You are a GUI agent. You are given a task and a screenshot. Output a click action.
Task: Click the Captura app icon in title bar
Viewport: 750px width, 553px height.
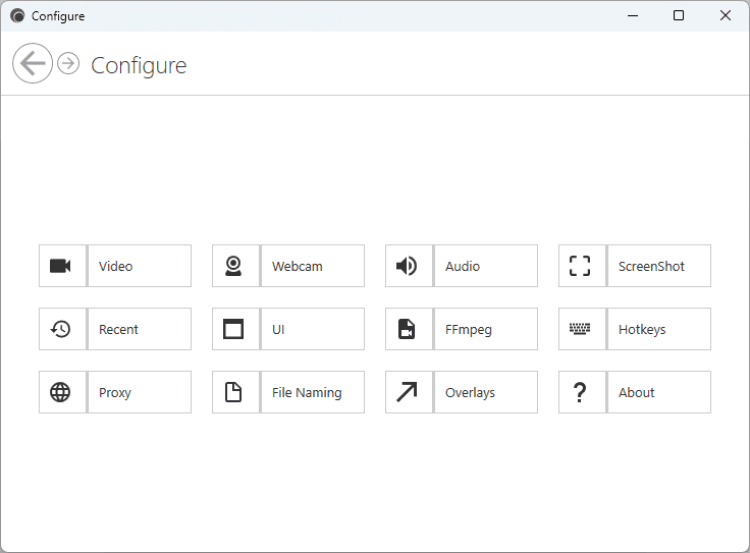(x=17, y=16)
